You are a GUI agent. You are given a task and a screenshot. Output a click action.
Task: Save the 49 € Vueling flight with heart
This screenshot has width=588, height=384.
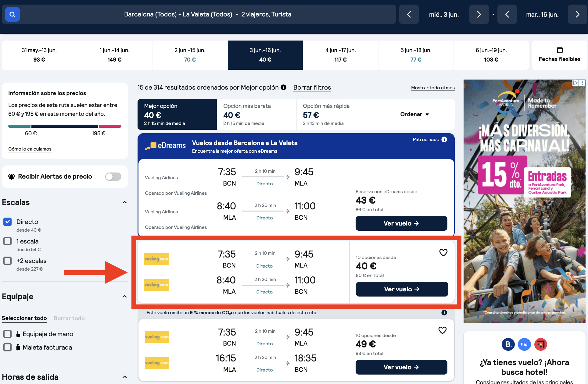[x=443, y=330]
